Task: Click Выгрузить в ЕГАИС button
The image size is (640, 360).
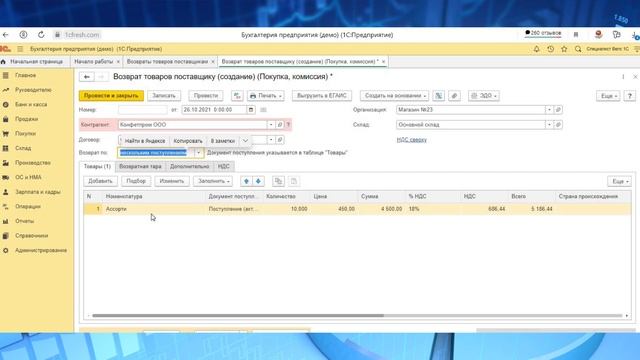Action: 322,96
